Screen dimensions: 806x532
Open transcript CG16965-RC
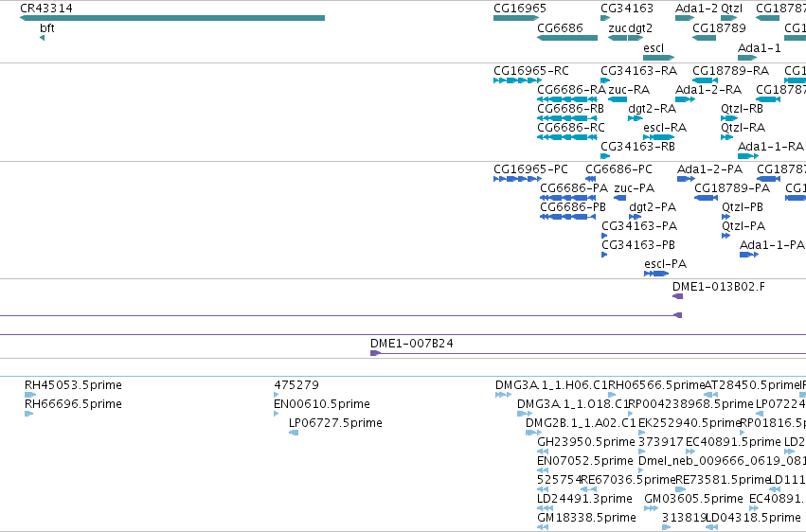531,70
